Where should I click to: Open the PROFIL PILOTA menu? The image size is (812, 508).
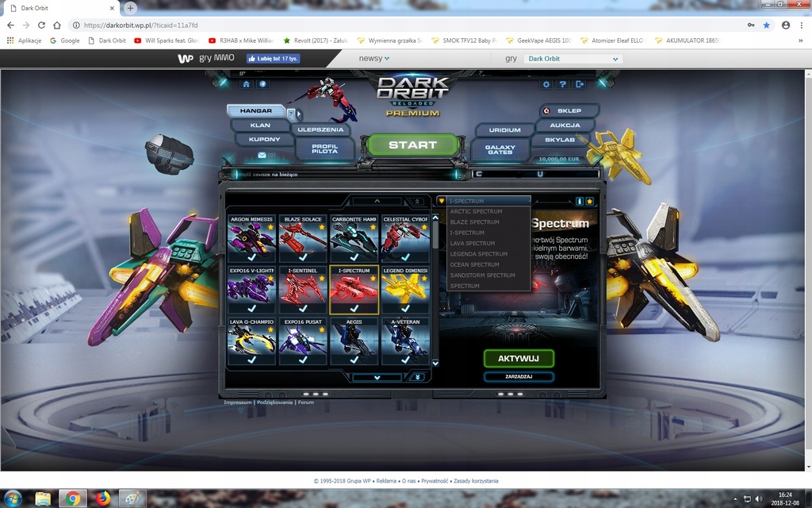click(x=324, y=149)
